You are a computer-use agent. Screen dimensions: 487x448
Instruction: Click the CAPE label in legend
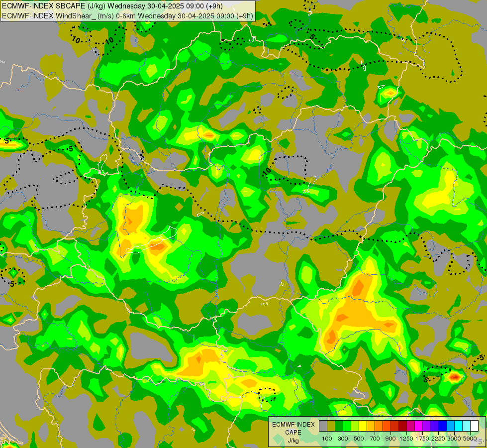[x=293, y=433]
